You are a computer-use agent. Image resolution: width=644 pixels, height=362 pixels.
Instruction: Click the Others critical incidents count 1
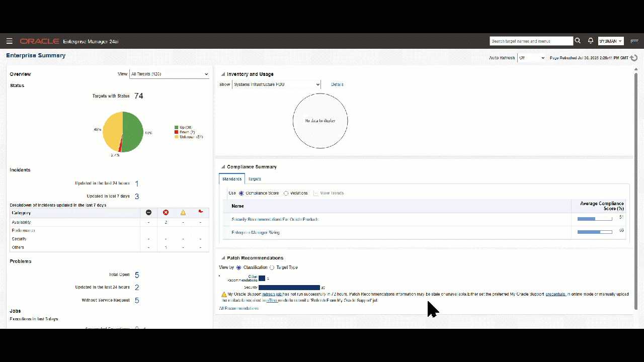click(166, 247)
